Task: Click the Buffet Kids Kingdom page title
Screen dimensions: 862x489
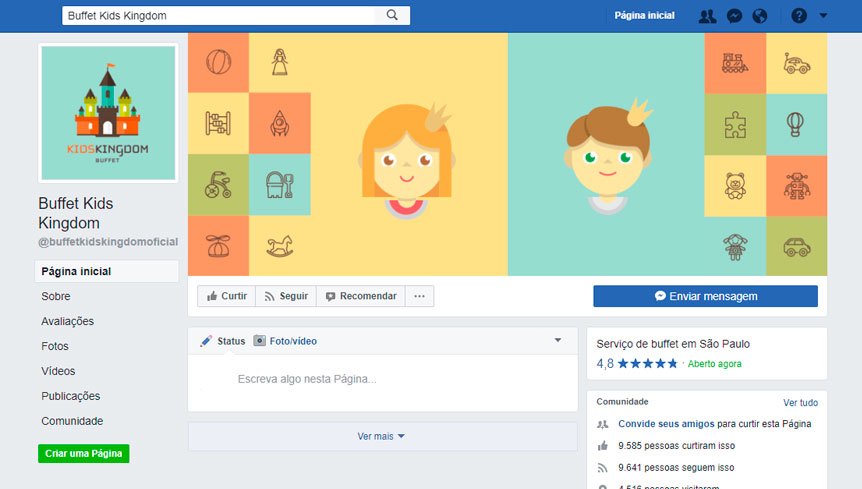Action: [x=76, y=213]
